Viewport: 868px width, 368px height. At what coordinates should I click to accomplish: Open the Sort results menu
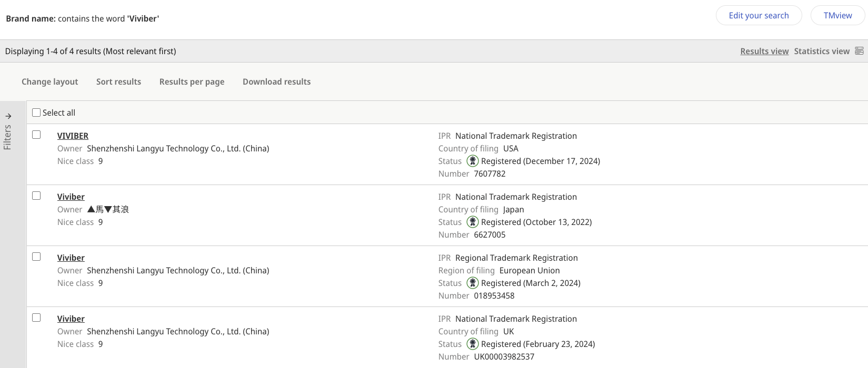click(118, 81)
